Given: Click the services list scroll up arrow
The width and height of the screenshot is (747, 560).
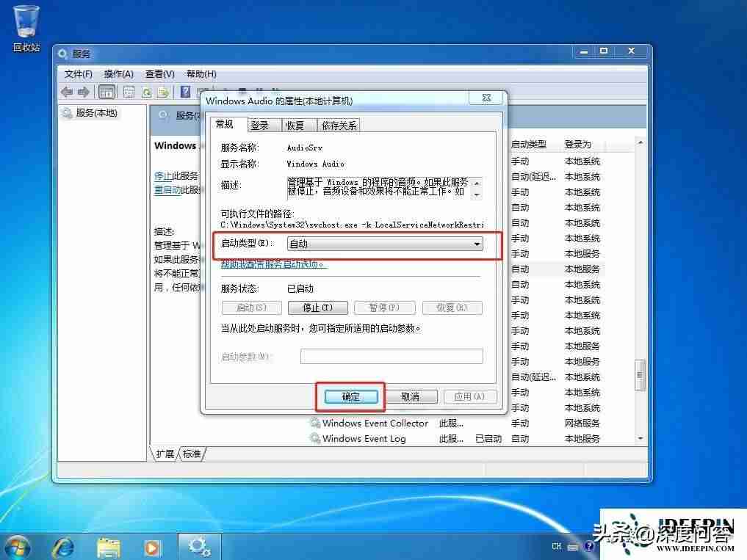Looking at the screenshot, I should pos(640,142).
